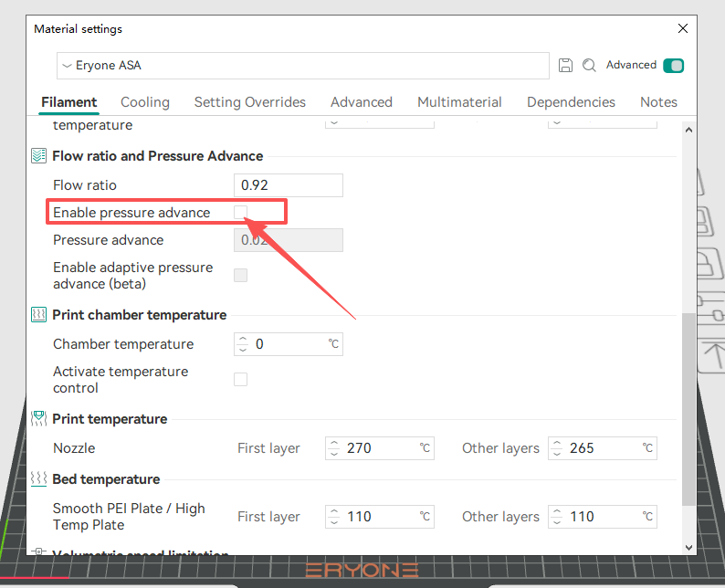
Task: Switch to the Cooling tab
Action: tap(145, 102)
